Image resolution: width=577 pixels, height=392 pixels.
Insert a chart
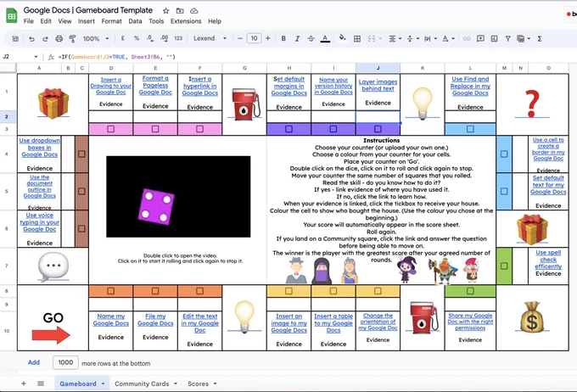pos(494,38)
